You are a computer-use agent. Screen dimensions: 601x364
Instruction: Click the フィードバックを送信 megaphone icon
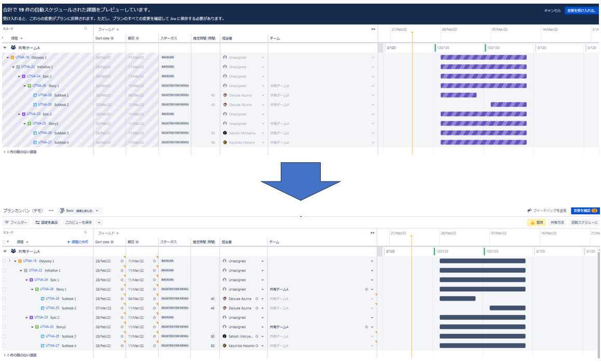[529, 211]
